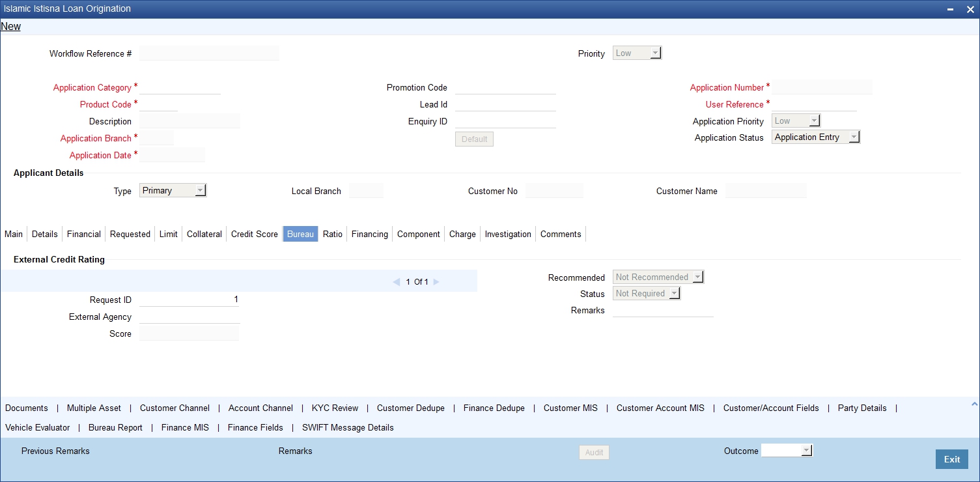Go to previous External Credit Rating record
980x482 pixels.
click(396, 282)
